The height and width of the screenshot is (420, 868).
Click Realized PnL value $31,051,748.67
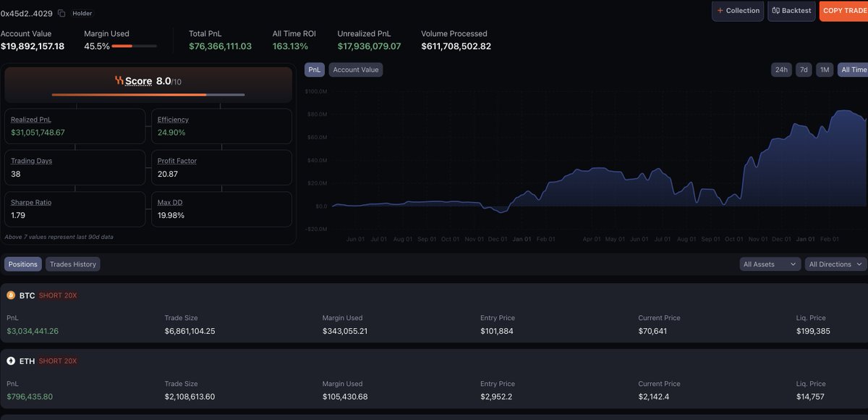[x=38, y=133]
